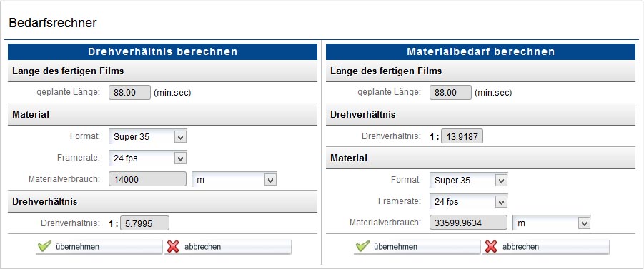Focus geplante Länge field in left panel
The height and width of the screenshot is (269, 644).
[x=130, y=92]
